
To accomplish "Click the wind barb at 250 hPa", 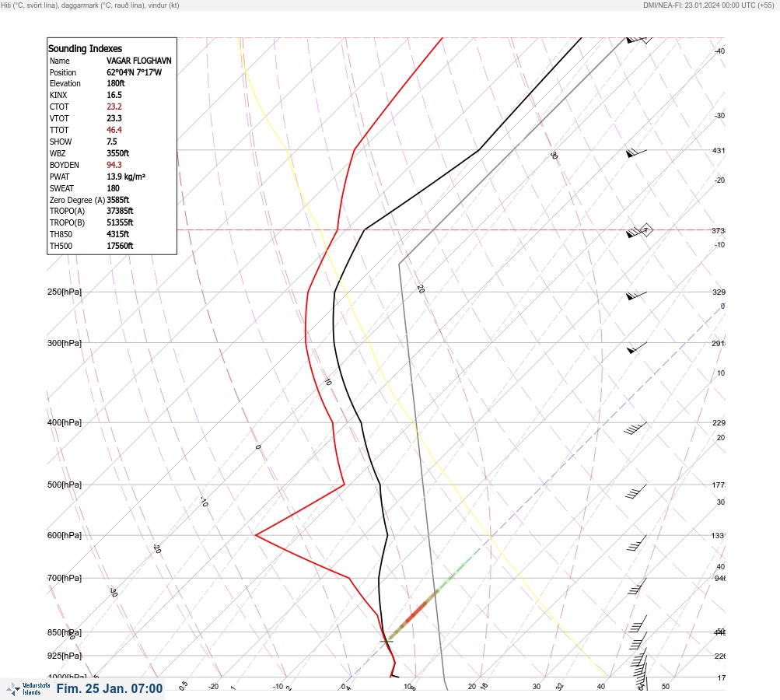I will pyautogui.click(x=636, y=296).
